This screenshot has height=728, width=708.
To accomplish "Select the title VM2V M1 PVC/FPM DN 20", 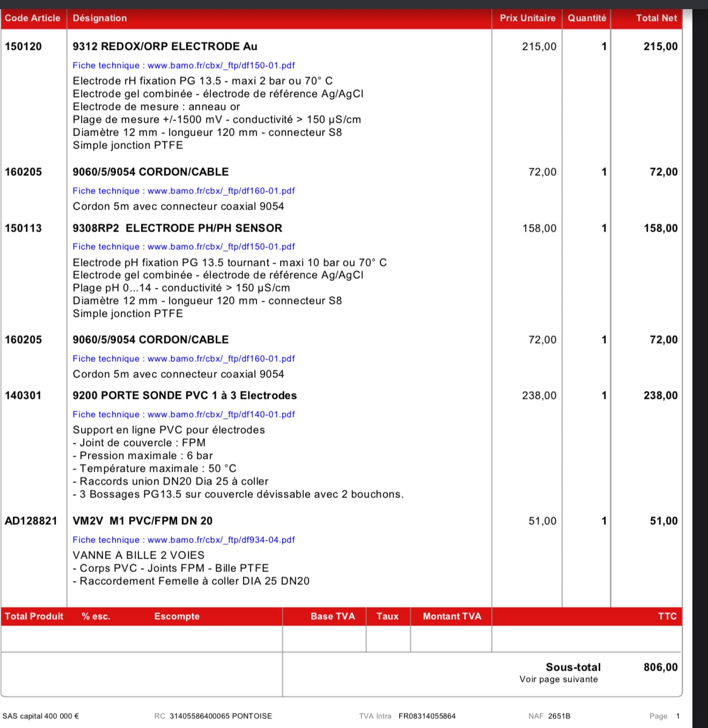I will click(143, 521).
